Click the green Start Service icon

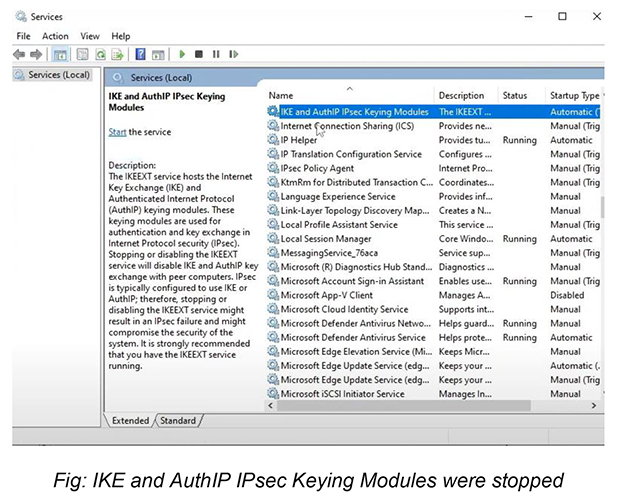coord(182,54)
